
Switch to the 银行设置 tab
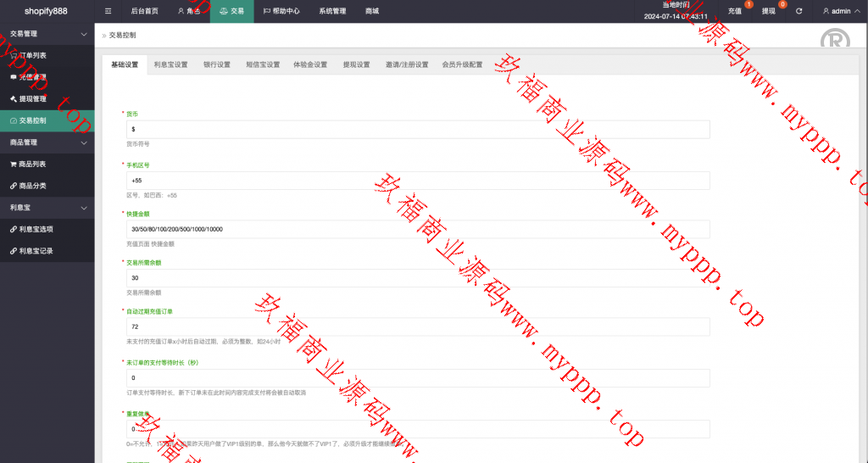point(217,64)
